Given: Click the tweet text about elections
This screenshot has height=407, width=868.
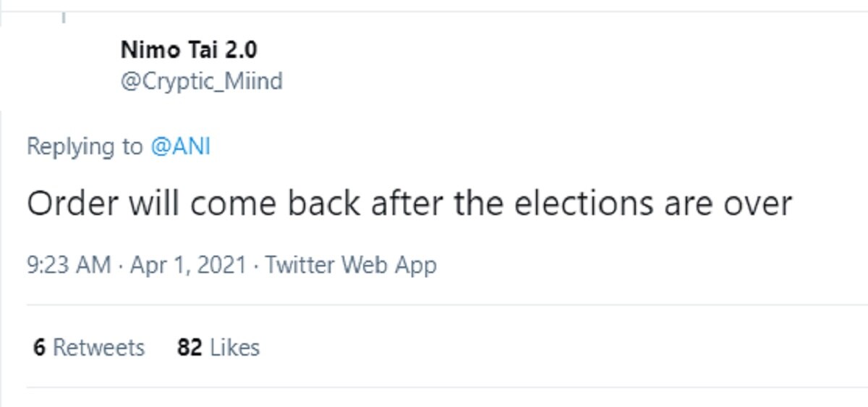Looking at the screenshot, I should pyautogui.click(x=409, y=204).
